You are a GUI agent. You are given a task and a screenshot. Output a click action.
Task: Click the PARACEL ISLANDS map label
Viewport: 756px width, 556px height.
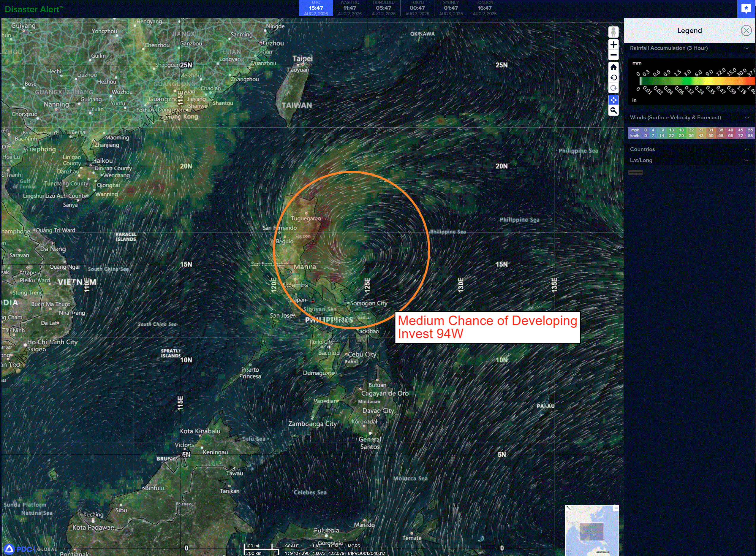pyautogui.click(x=126, y=237)
